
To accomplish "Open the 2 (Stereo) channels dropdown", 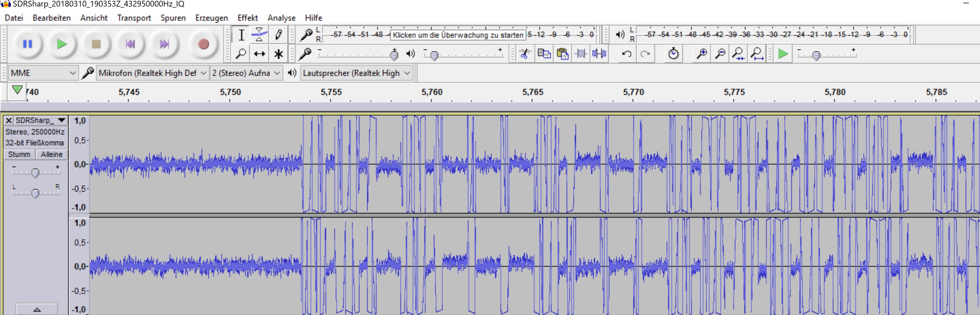I will click(246, 73).
